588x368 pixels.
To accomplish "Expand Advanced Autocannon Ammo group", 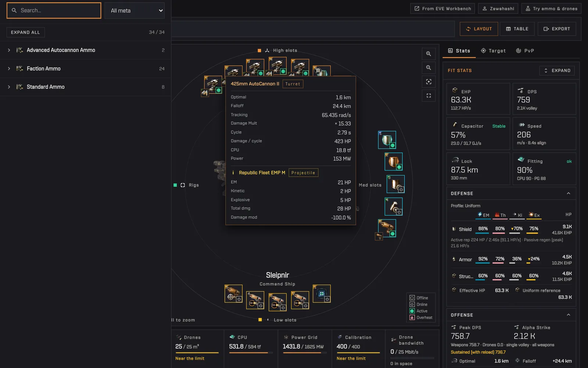I will coord(85,50).
